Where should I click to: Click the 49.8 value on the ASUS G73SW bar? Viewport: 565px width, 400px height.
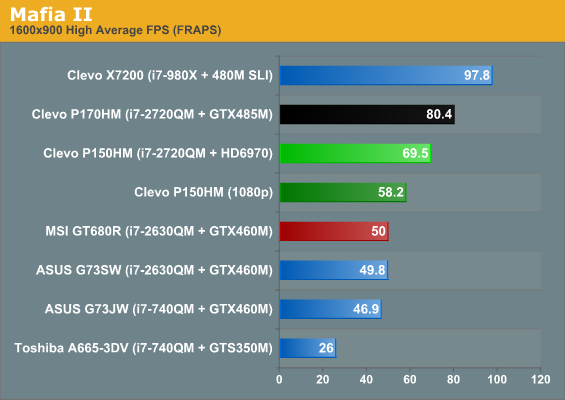pos(372,270)
